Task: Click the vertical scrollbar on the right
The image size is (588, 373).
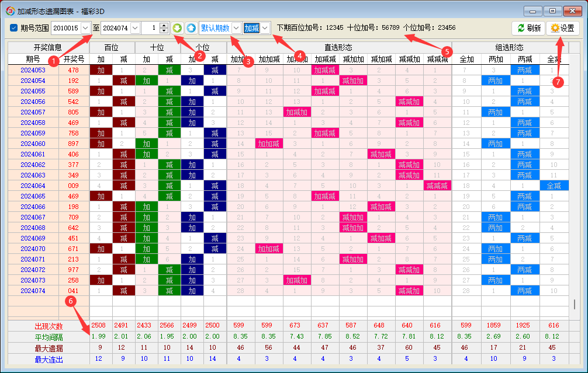Action: pos(574,305)
